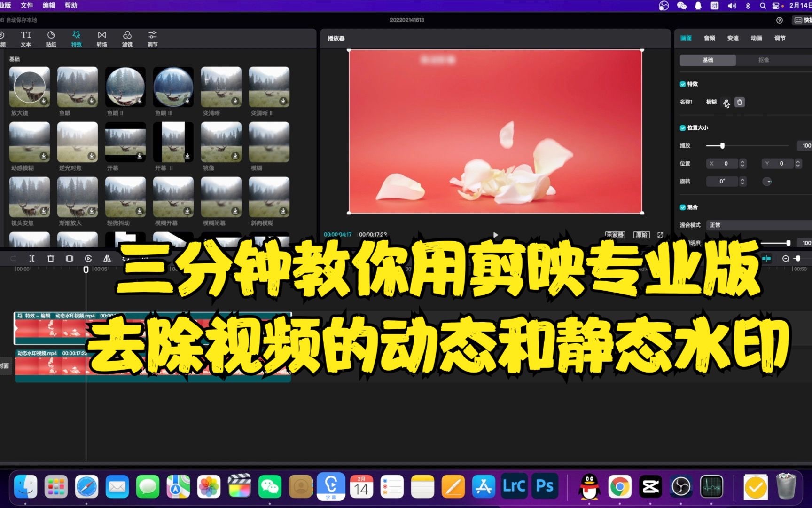This screenshot has height=508, width=812.
Task: Open the 文本 text tool tab
Action: [x=25, y=39]
